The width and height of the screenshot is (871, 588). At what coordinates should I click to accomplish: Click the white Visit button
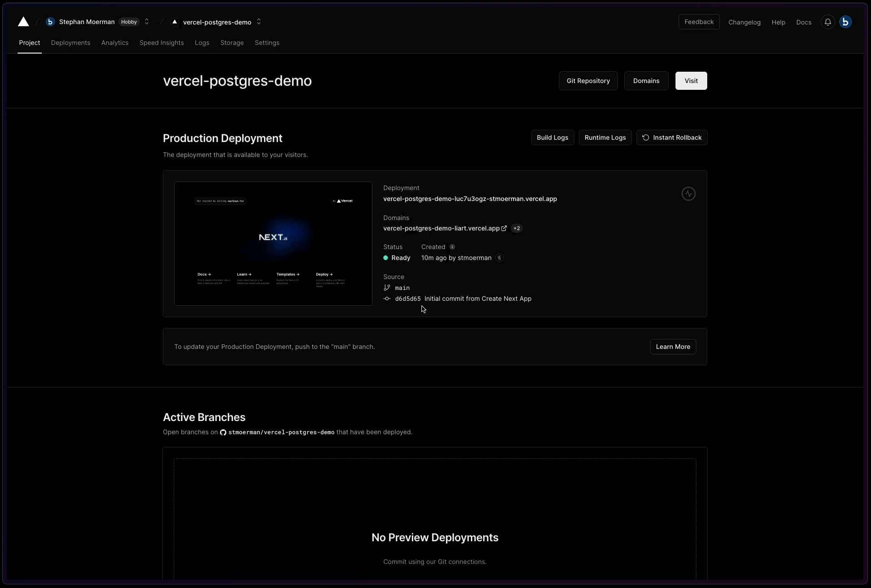[691, 81]
